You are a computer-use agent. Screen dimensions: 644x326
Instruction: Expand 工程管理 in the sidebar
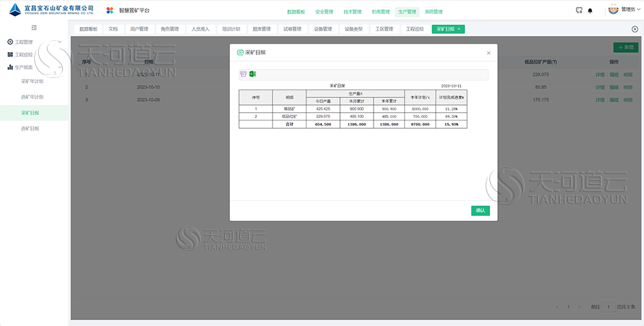(x=34, y=42)
